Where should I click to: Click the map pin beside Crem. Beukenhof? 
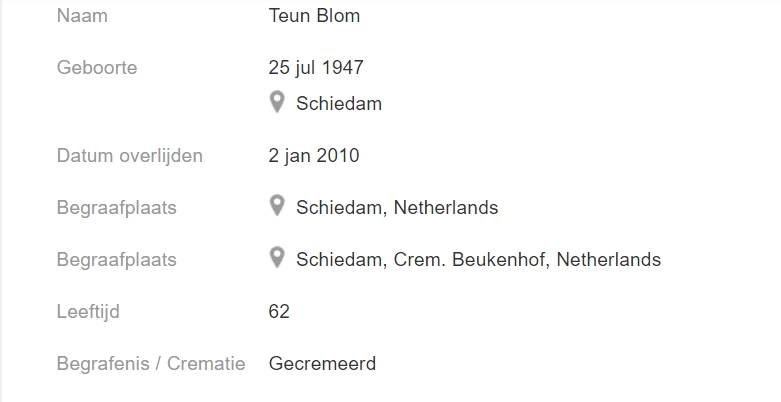point(277,258)
